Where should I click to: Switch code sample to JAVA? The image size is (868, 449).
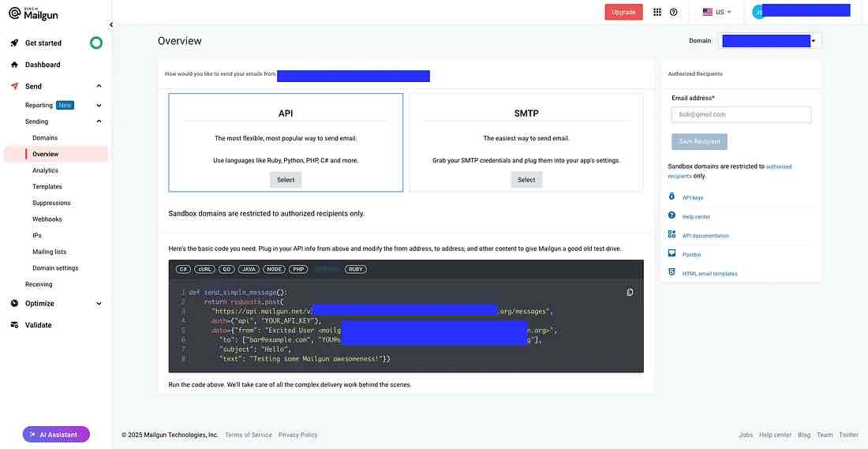click(x=249, y=270)
